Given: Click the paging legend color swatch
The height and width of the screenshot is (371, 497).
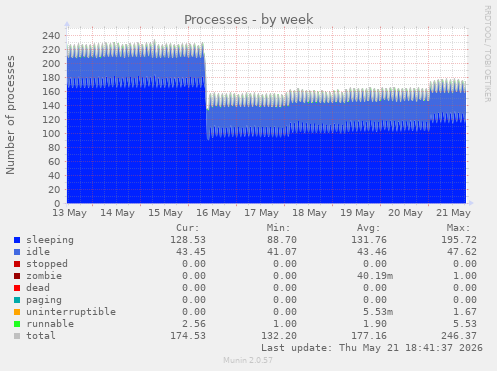Looking at the screenshot, I should 17,300.
